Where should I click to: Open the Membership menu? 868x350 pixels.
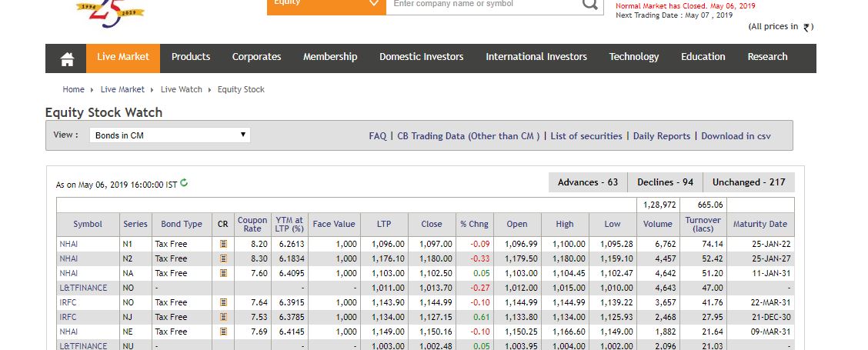(x=330, y=56)
